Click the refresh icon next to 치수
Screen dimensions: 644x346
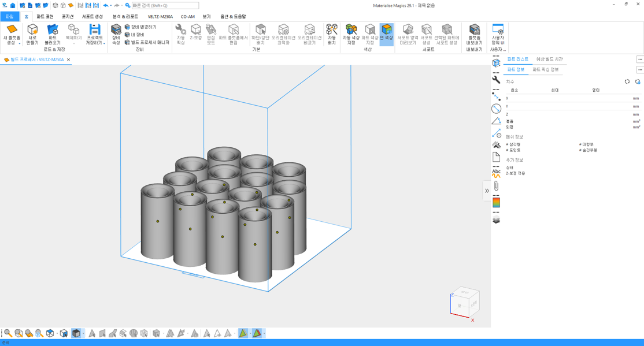pyautogui.click(x=627, y=81)
